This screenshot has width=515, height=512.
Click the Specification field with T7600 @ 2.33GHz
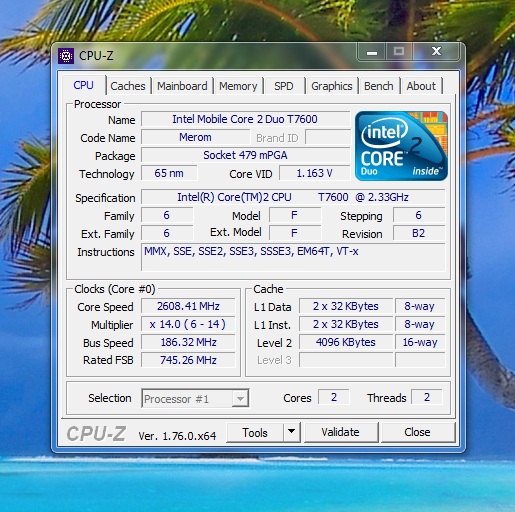(x=293, y=197)
